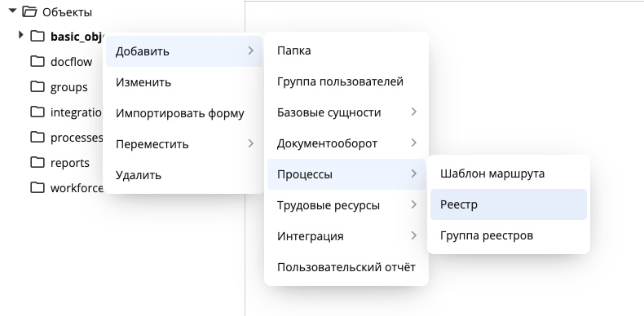Image resolution: width=644 pixels, height=316 pixels.
Task: Click the basic_obj folder icon
Action: [37, 36]
